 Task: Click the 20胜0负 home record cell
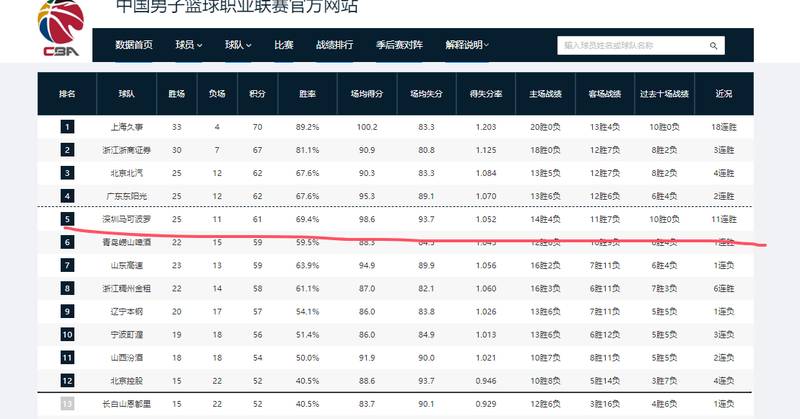[x=545, y=127]
